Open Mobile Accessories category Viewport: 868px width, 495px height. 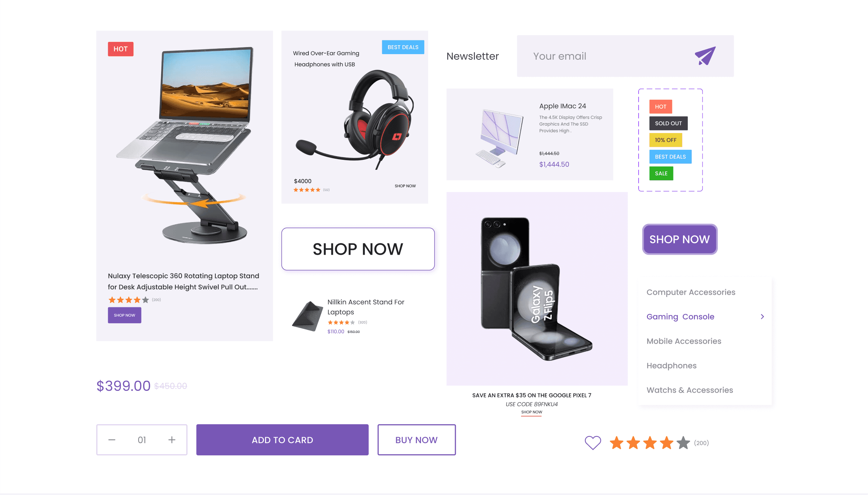[684, 341]
